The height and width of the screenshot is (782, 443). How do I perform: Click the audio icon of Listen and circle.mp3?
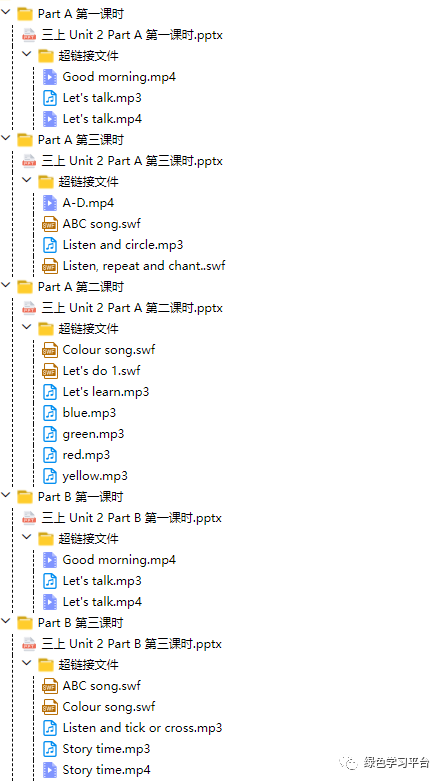tap(50, 245)
